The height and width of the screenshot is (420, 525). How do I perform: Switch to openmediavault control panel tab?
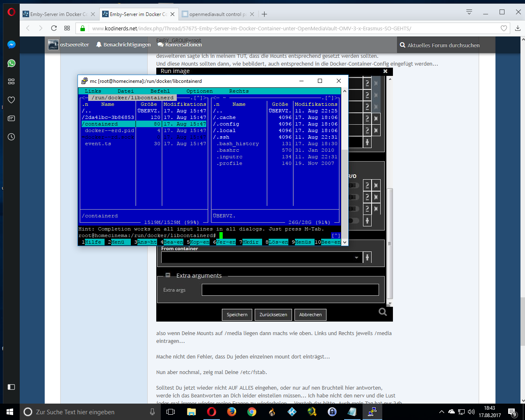point(218,14)
